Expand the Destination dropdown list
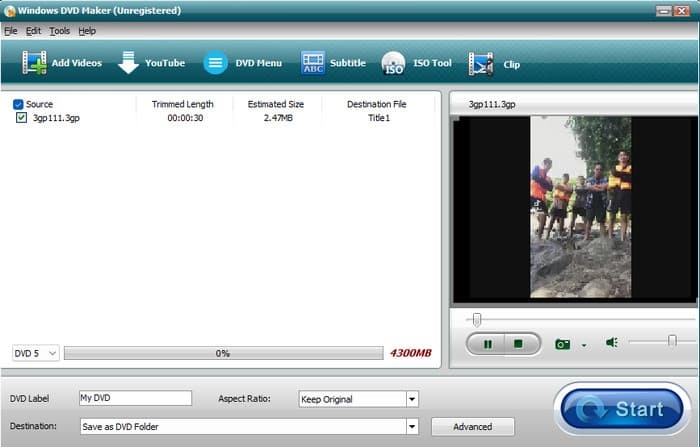The height and width of the screenshot is (447, 700). (x=411, y=426)
